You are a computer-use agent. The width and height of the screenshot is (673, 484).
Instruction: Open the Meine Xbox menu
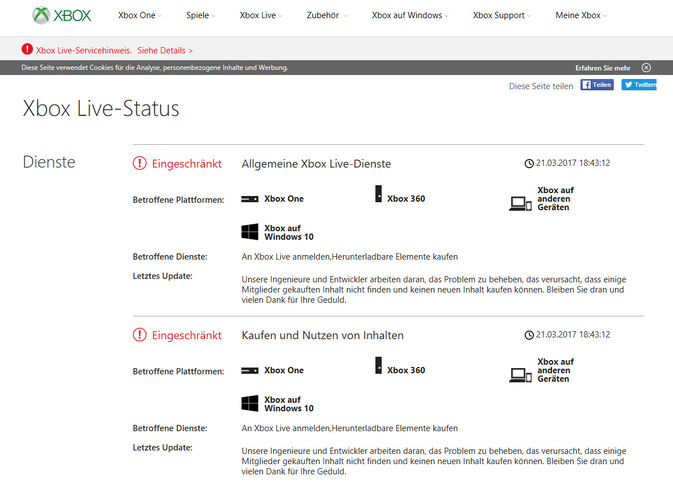tap(581, 15)
